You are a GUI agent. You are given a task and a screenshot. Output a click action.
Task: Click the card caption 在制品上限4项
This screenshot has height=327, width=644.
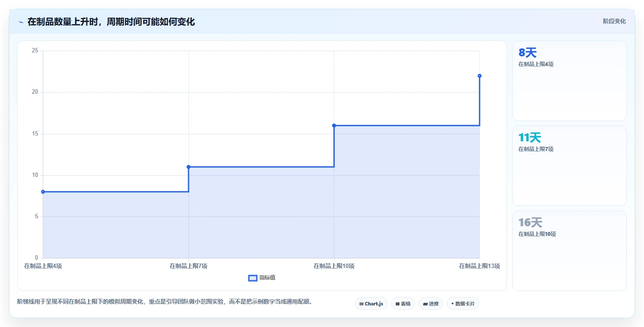click(536, 64)
